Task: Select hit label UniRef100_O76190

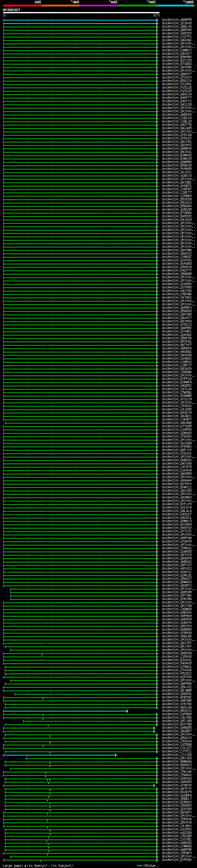Action: [x=177, y=436]
